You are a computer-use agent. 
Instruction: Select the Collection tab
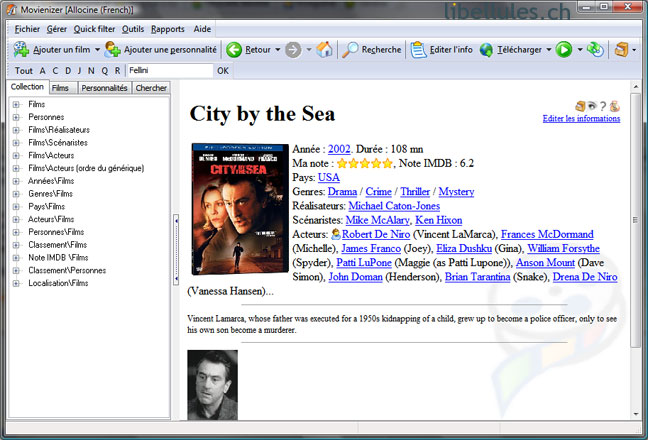tap(28, 87)
